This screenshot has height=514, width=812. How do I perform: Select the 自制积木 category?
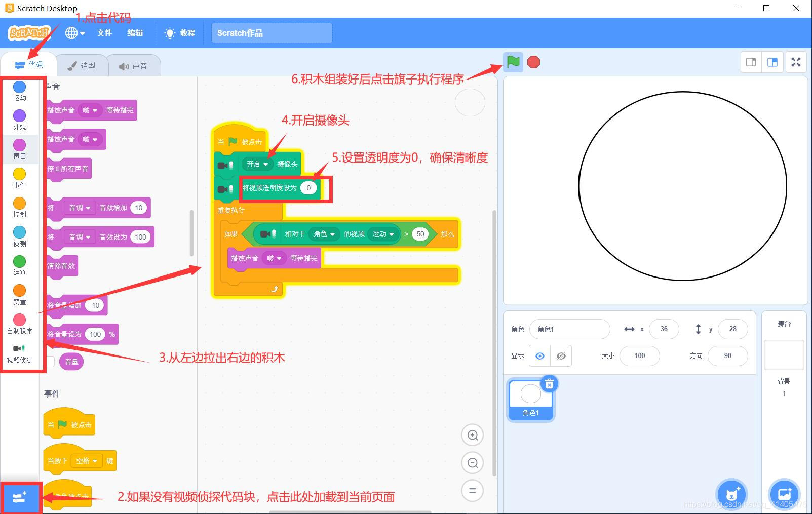click(x=19, y=324)
